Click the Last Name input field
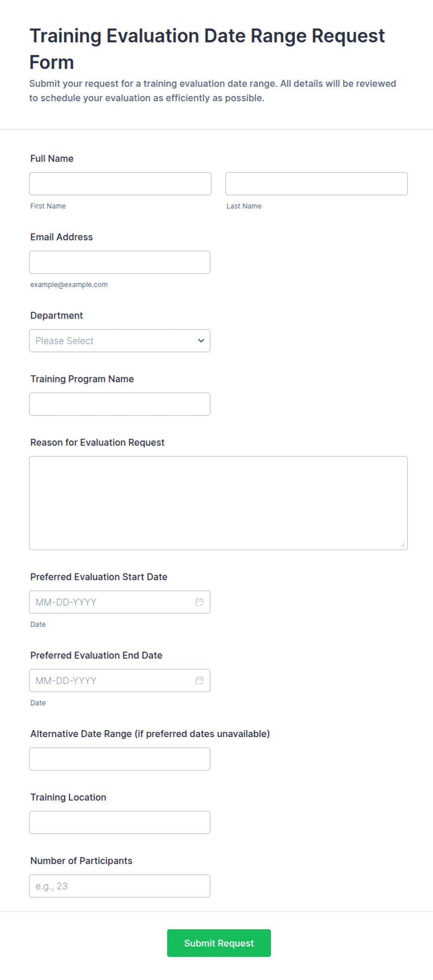Screen dimensions: 433x980 (317, 184)
